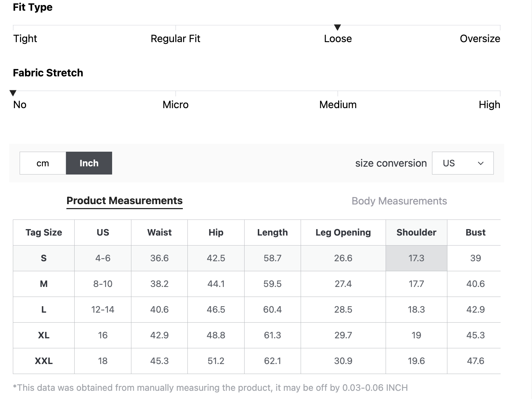Select the Inch unit toggle
The image size is (532, 399).
pos(89,163)
